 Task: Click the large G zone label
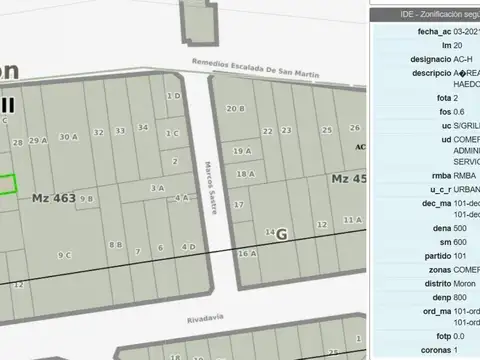282,234
